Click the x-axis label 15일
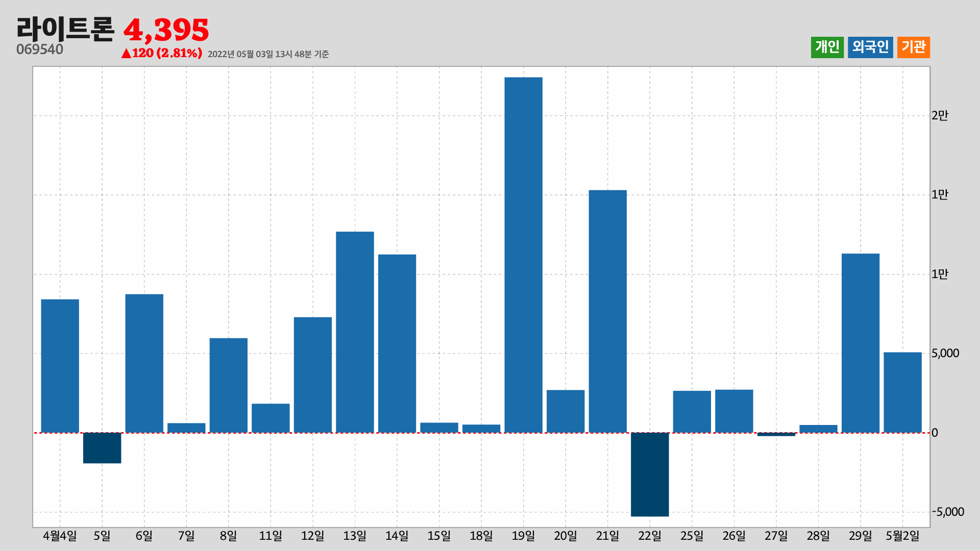Screen dimensions: 980x551 click(x=439, y=536)
